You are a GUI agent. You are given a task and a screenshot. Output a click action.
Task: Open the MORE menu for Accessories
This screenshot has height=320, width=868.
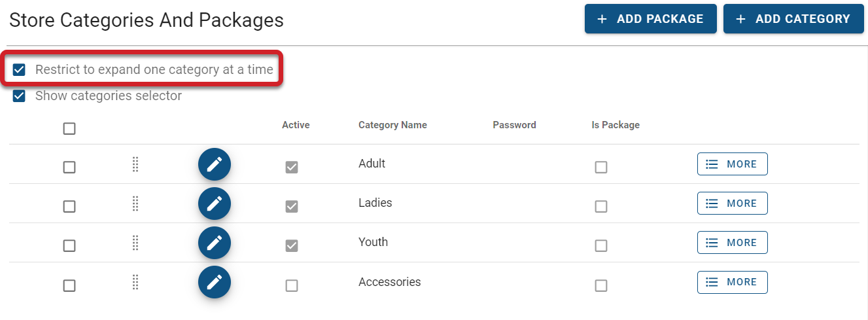(732, 282)
